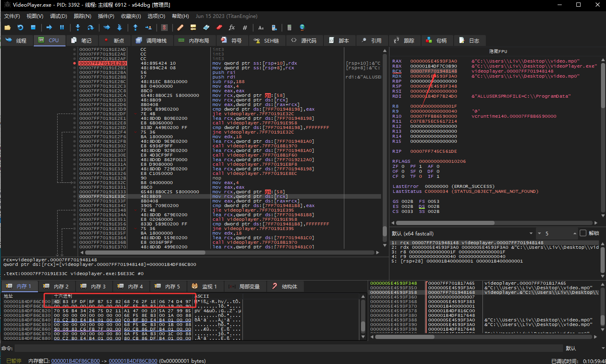Click the fx functions toolbar icon
The width and height of the screenshot is (606, 364).
point(232,28)
